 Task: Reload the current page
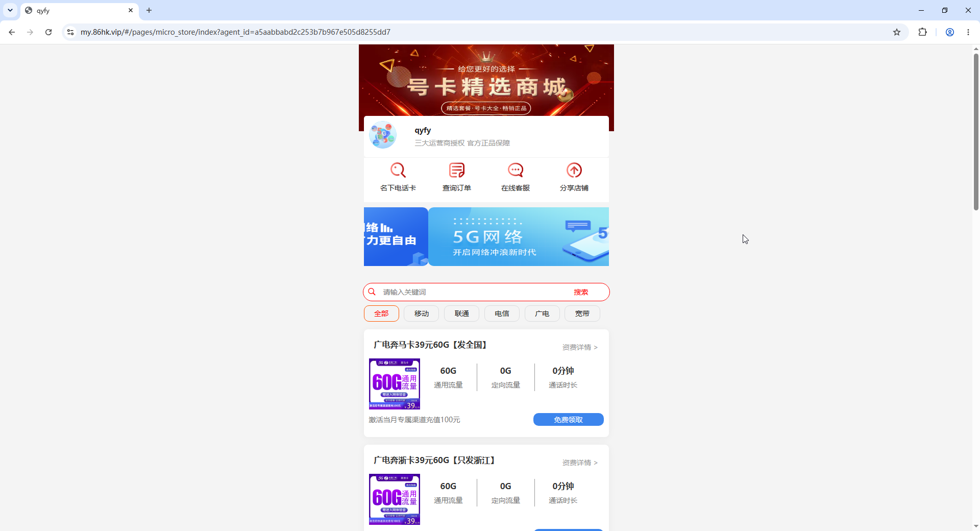click(48, 32)
